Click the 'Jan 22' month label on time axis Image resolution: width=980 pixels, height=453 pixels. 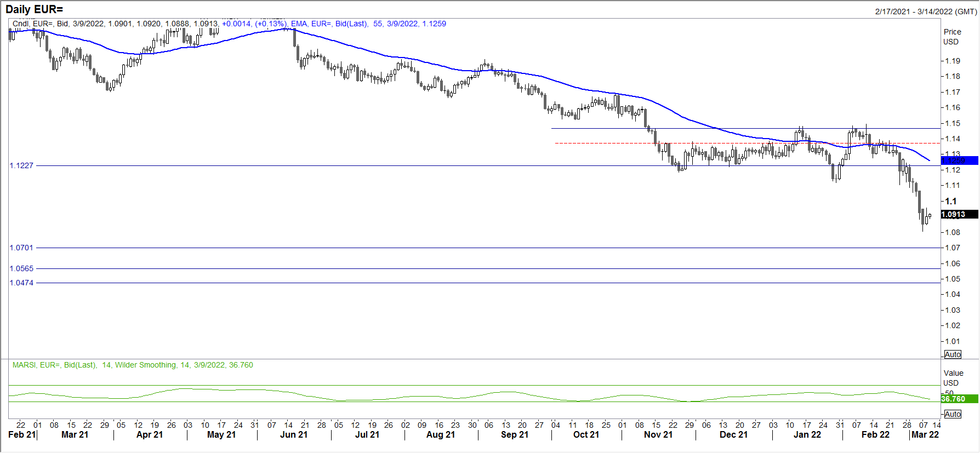pos(807,434)
